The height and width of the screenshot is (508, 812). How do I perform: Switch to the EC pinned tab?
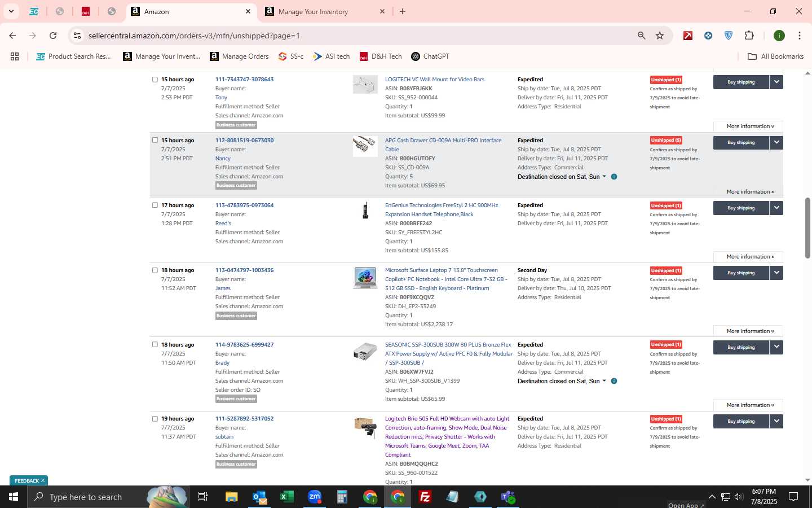click(34, 11)
